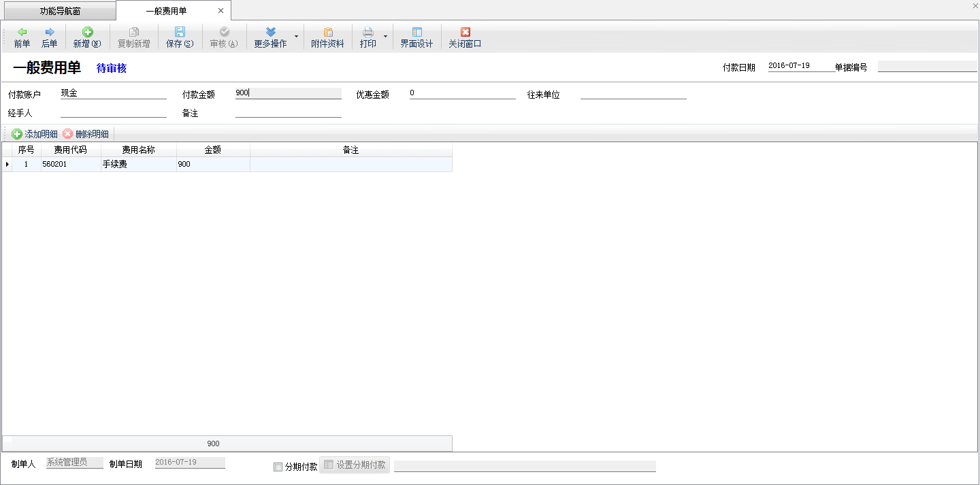Click the 打印 print icon

click(367, 32)
